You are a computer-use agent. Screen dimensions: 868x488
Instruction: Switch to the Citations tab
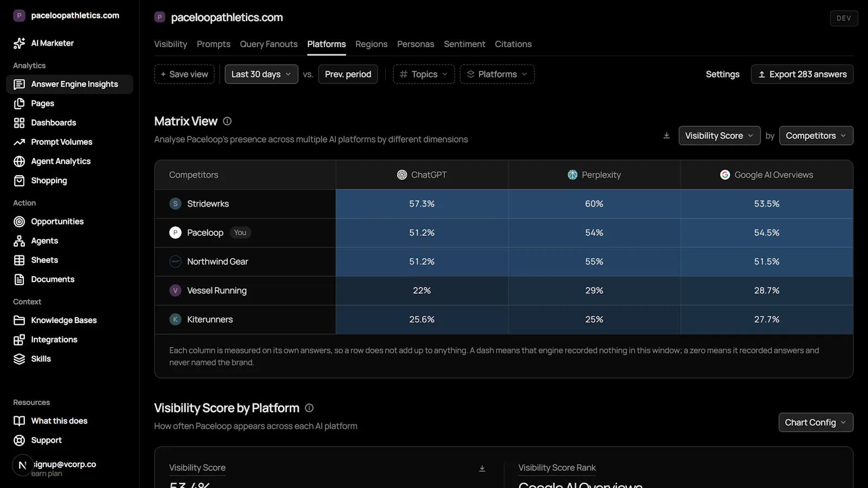(x=513, y=44)
